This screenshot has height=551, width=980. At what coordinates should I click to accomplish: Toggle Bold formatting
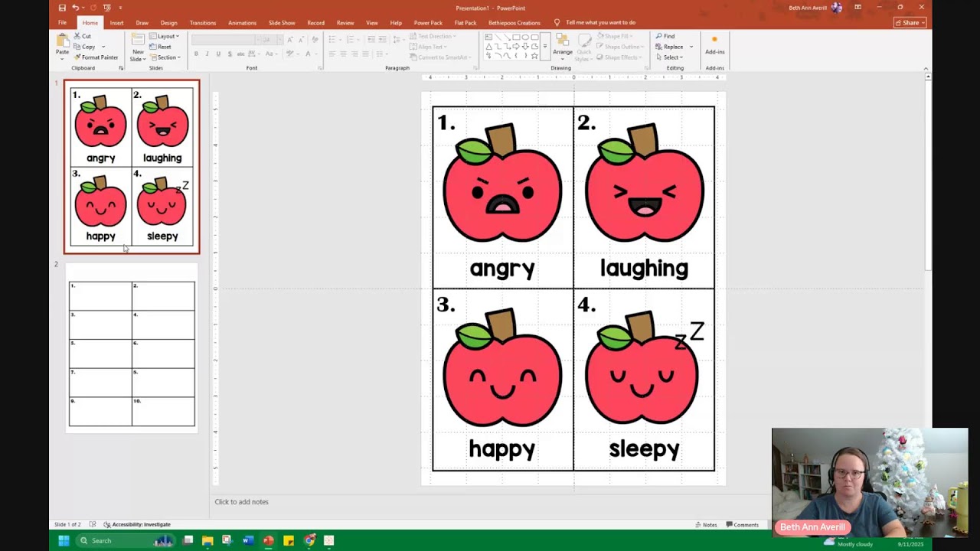pyautogui.click(x=196, y=54)
